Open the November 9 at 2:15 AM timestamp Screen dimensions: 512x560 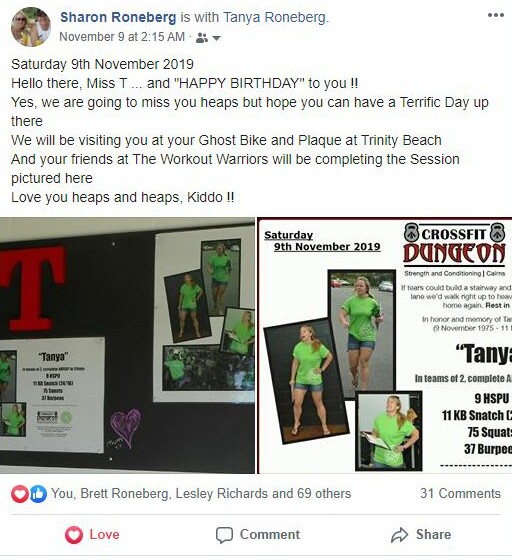[122, 37]
